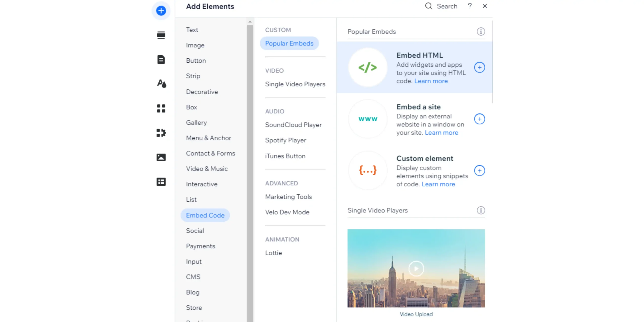Open the Content Manager grid icon
644x322 pixels.
pyautogui.click(x=161, y=182)
